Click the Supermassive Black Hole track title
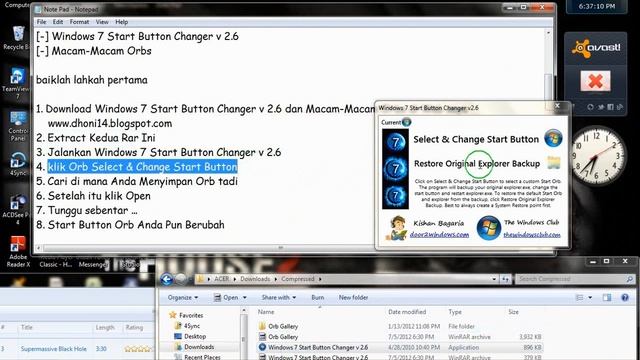Viewport: 640px width, 360px height. (53, 349)
